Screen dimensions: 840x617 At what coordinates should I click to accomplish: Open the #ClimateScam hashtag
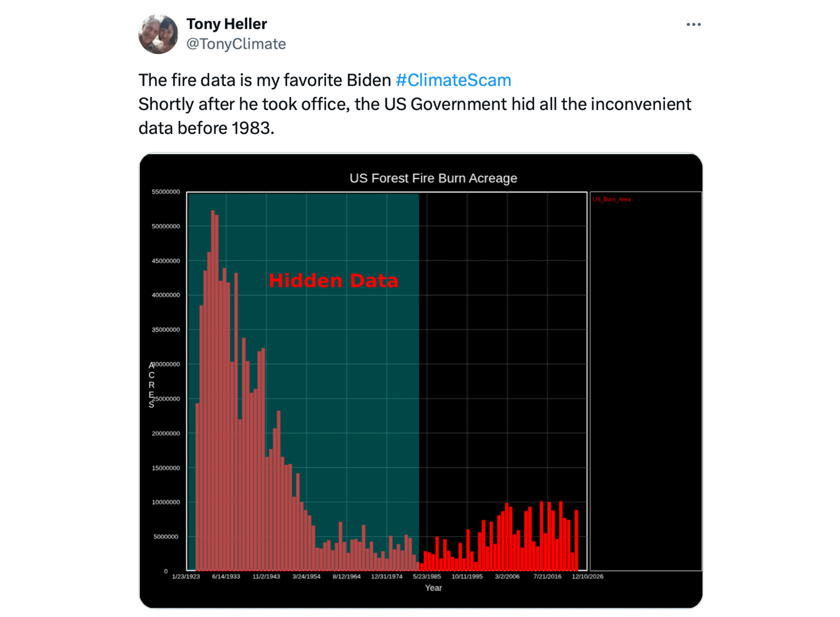[x=453, y=80]
